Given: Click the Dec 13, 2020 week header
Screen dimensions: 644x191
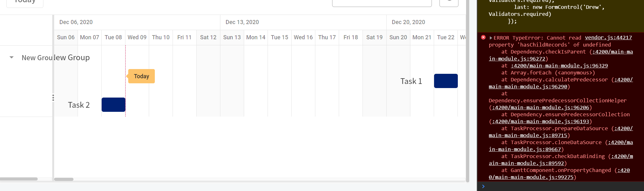Looking at the screenshot, I should click(x=242, y=22).
